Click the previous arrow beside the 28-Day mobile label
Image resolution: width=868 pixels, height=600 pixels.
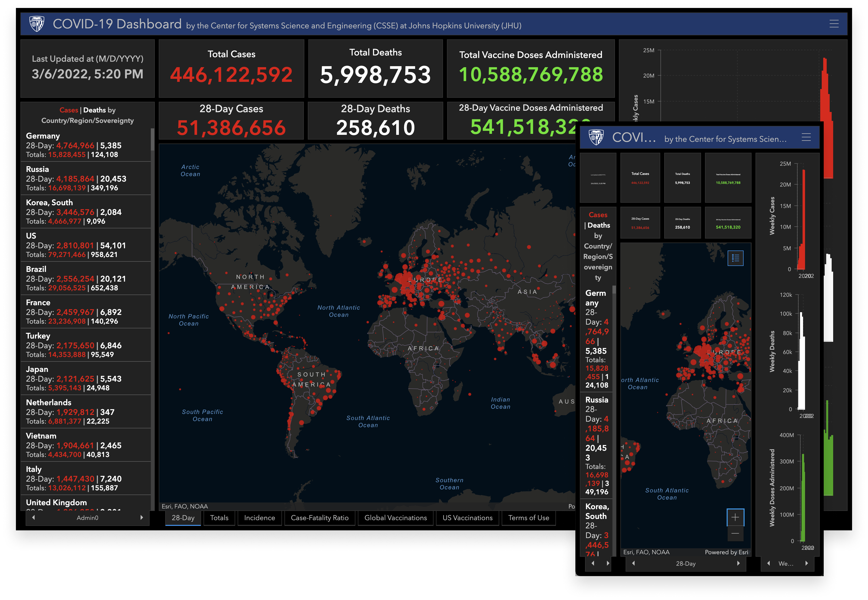pyautogui.click(x=633, y=563)
